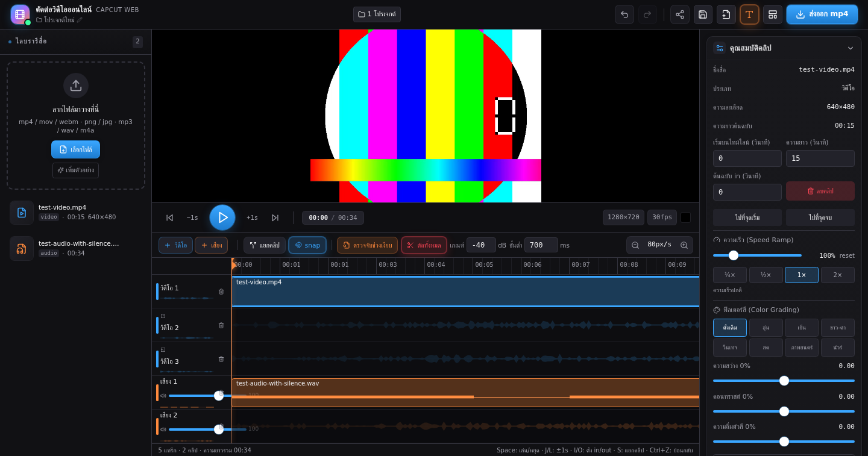868x456 pixels.
Task: Click the 30fps frame rate selector
Action: point(662,217)
